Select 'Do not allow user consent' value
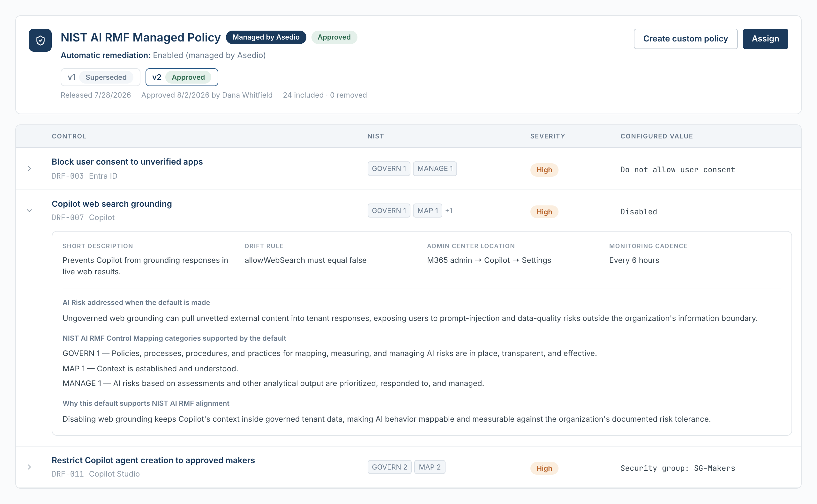The width and height of the screenshot is (817, 504). click(x=678, y=170)
